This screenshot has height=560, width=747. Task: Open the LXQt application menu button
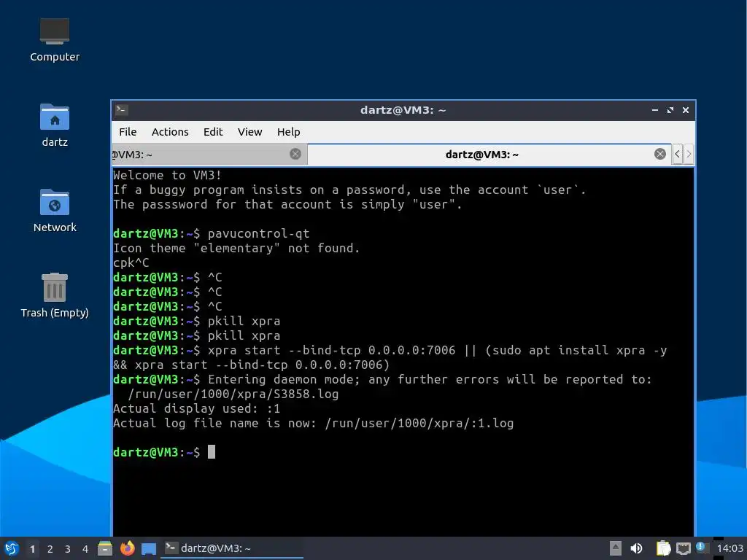click(x=12, y=548)
